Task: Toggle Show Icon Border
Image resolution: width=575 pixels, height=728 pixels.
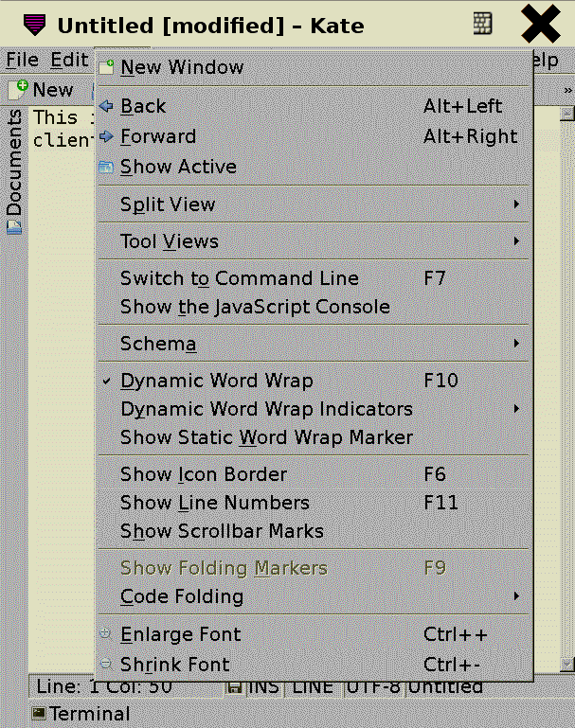Action: pos(203,474)
